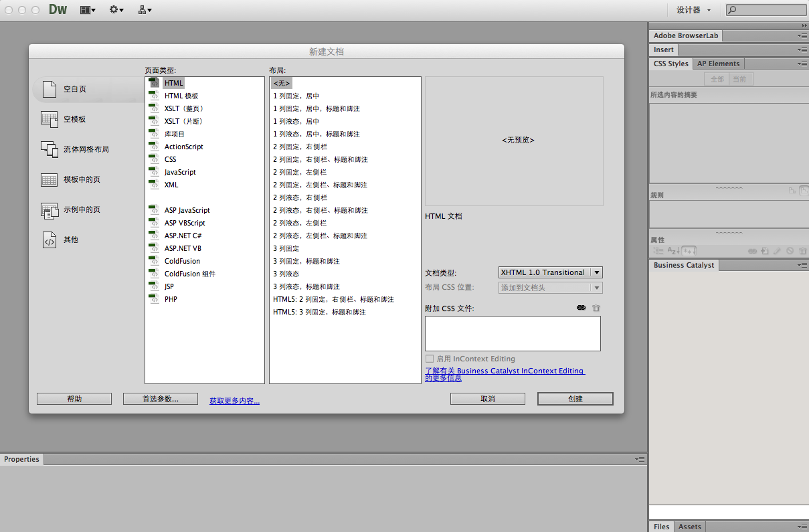
Task: Enable the 启用 InContext Editing checkbox
Action: point(430,359)
